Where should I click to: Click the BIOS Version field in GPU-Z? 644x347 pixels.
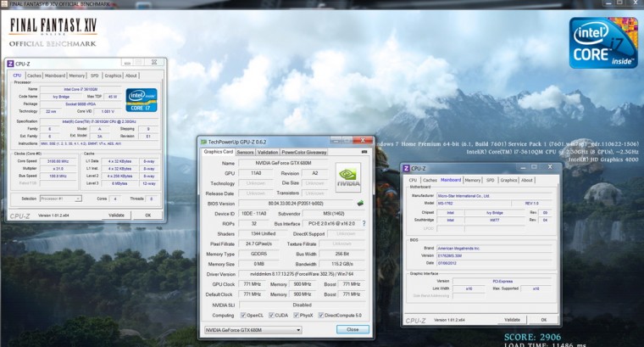(292, 203)
